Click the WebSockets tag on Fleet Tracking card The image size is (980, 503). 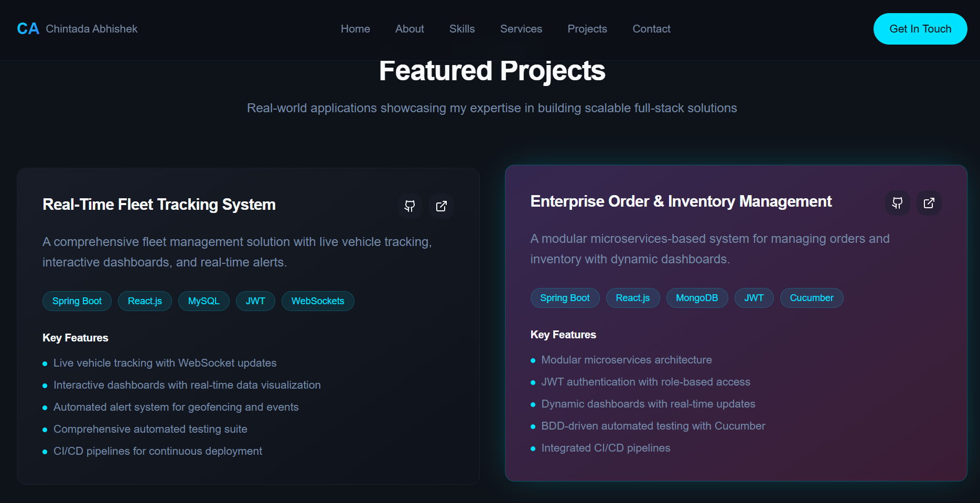point(318,301)
